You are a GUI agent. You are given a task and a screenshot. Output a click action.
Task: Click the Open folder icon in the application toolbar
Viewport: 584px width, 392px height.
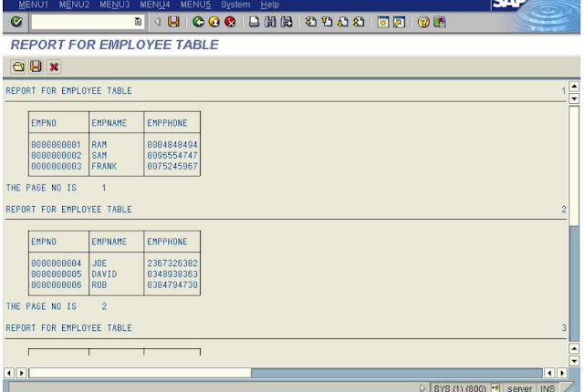click(x=18, y=67)
